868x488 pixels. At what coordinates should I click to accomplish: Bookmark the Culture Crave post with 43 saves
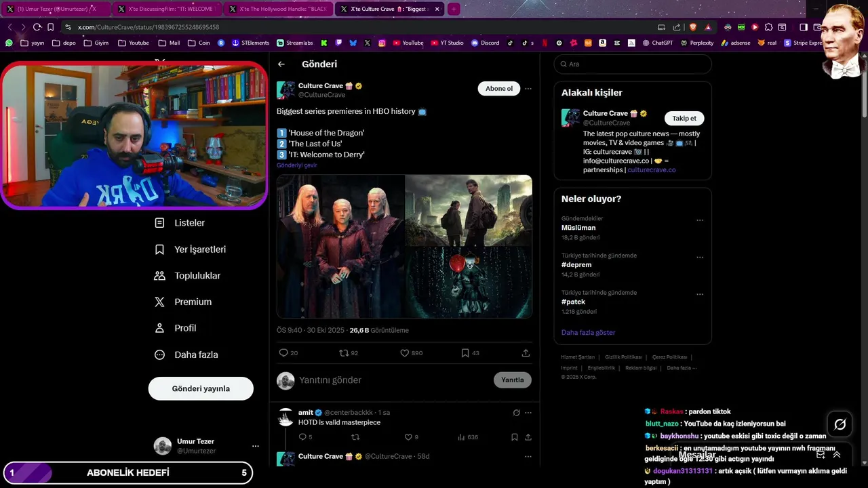465,353
